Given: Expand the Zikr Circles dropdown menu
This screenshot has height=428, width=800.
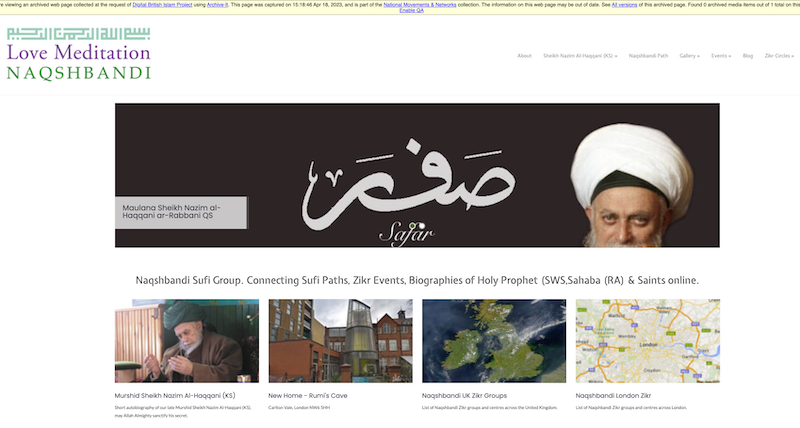Looking at the screenshot, I should 779,56.
